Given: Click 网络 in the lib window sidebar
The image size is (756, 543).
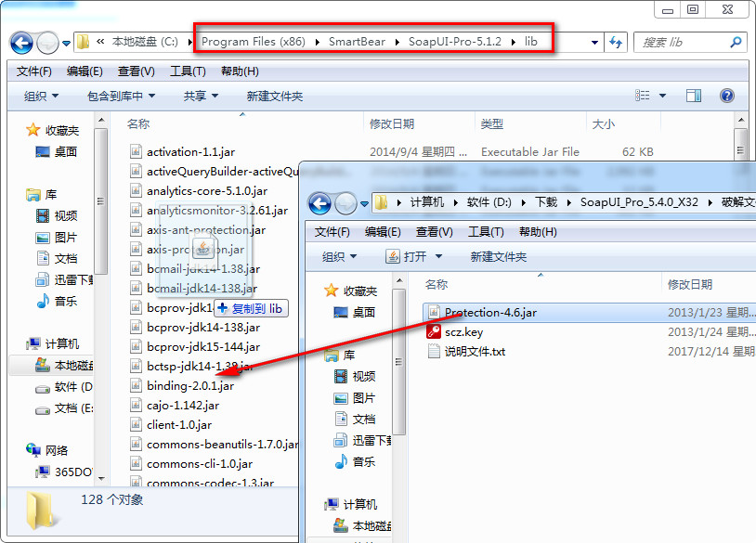Looking at the screenshot, I should [47, 450].
